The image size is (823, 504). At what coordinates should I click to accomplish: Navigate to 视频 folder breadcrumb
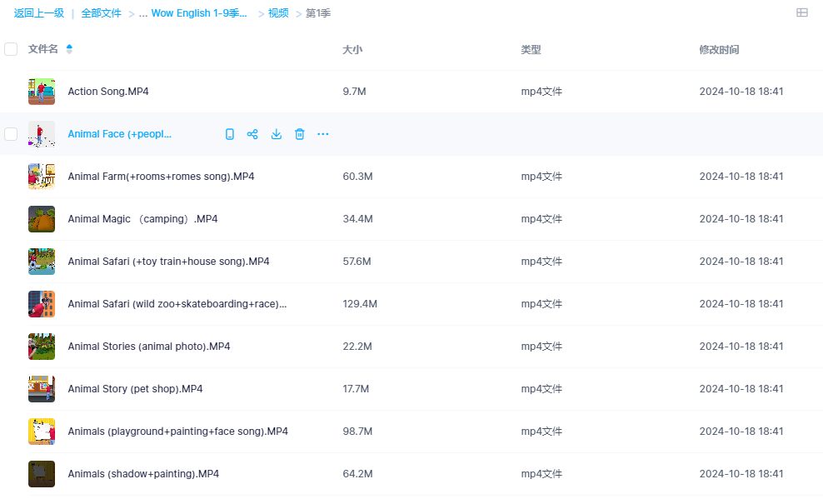tap(278, 13)
